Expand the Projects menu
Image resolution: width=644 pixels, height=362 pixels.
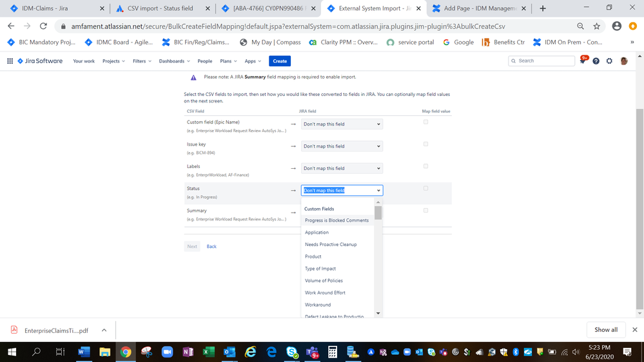click(113, 61)
